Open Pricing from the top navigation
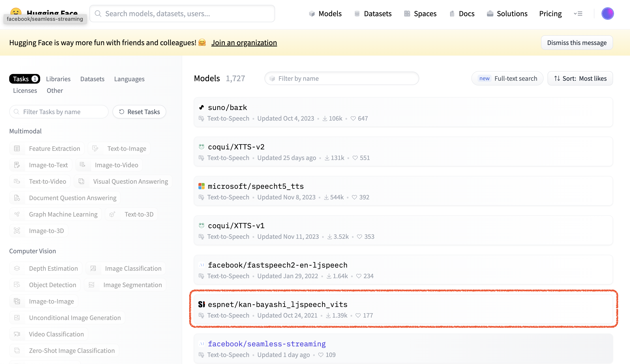Screen dimensions: 630x364 click(x=550, y=14)
